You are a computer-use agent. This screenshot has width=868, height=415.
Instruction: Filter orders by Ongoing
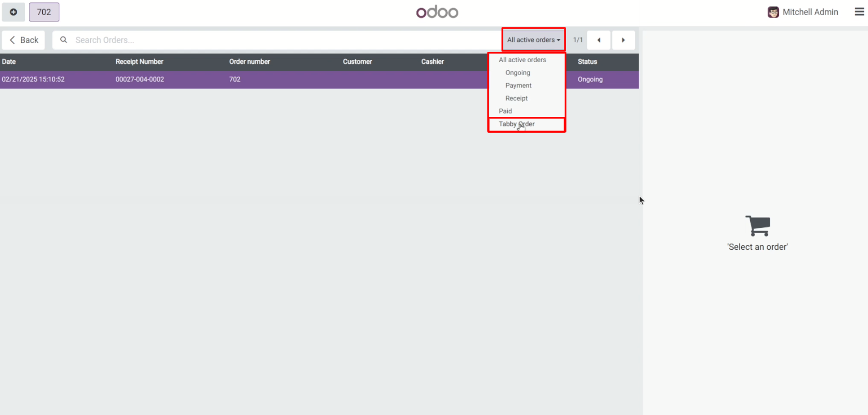point(518,73)
